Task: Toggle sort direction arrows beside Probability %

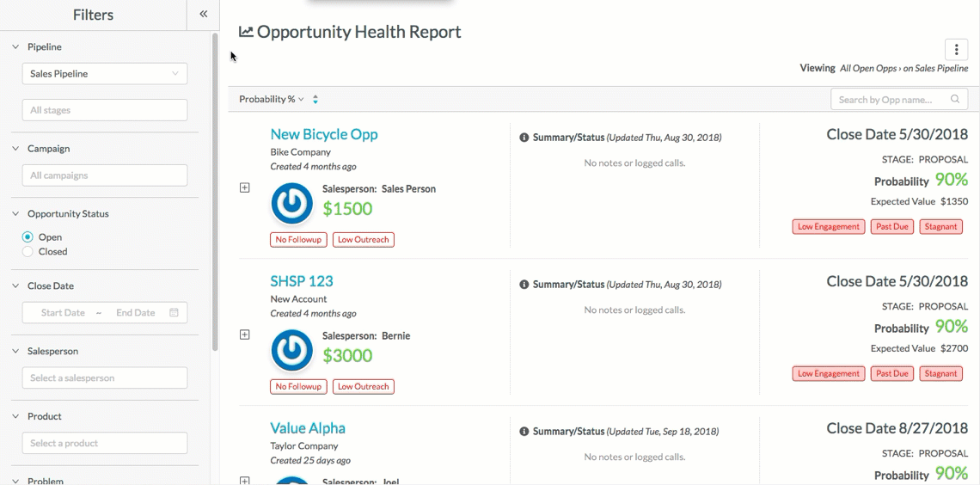Action: [x=315, y=100]
